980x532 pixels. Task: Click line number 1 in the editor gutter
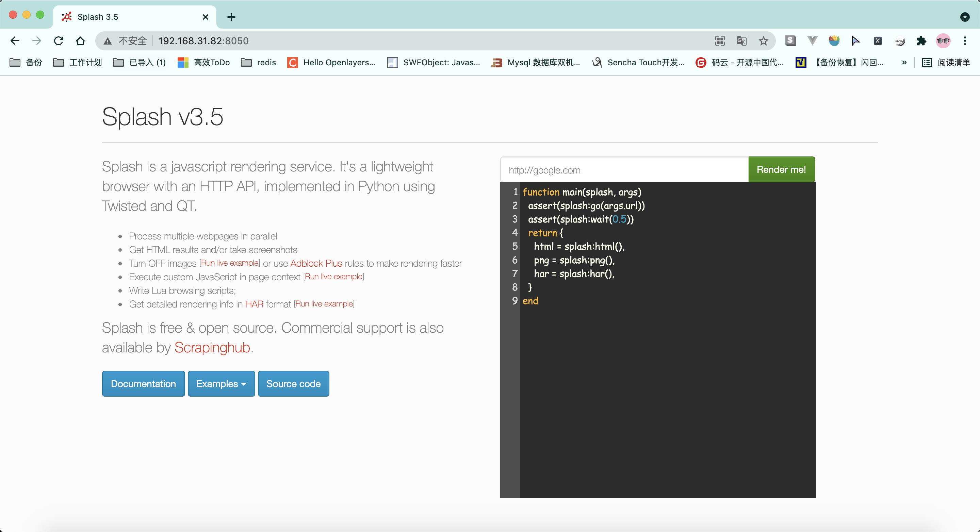pyautogui.click(x=515, y=192)
